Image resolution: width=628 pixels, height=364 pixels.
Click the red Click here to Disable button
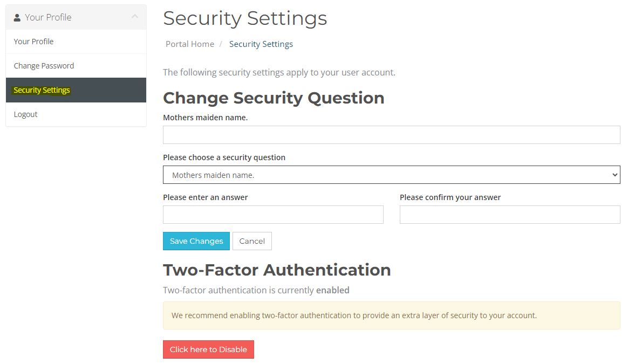point(208,349)
